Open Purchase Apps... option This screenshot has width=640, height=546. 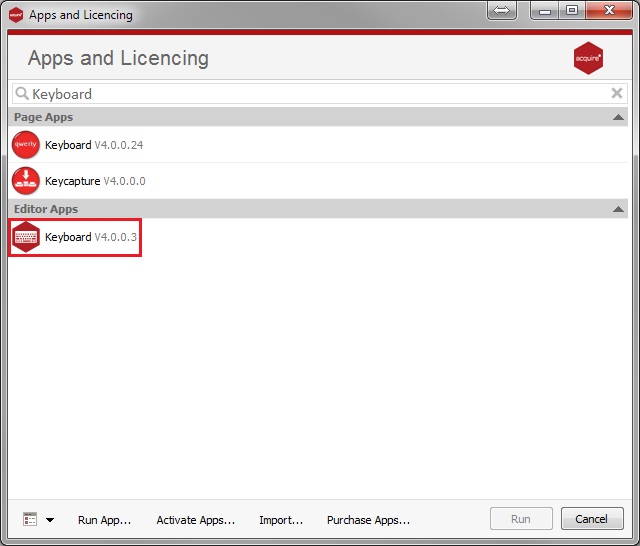(368, 520)
